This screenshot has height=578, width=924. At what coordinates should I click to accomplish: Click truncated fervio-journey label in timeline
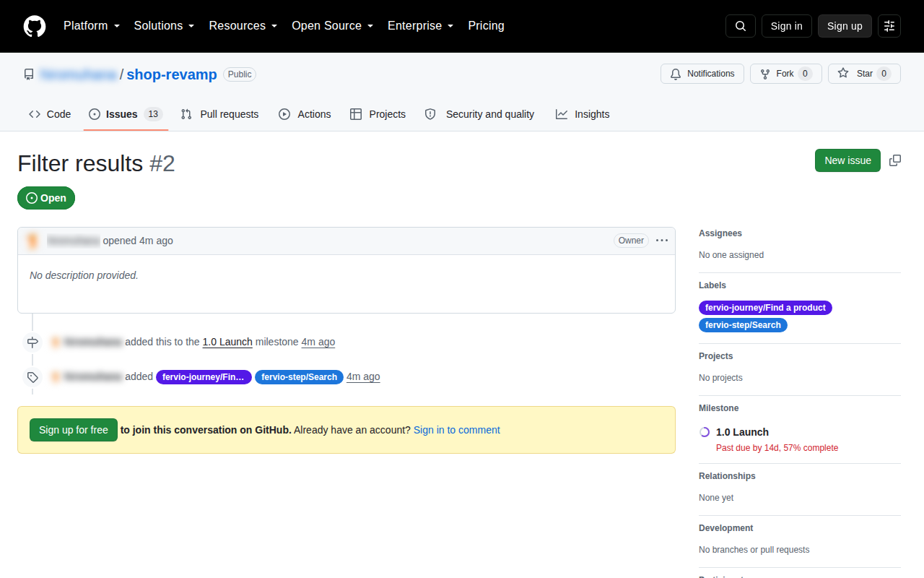pyautogui.click(x=204, y=376)
